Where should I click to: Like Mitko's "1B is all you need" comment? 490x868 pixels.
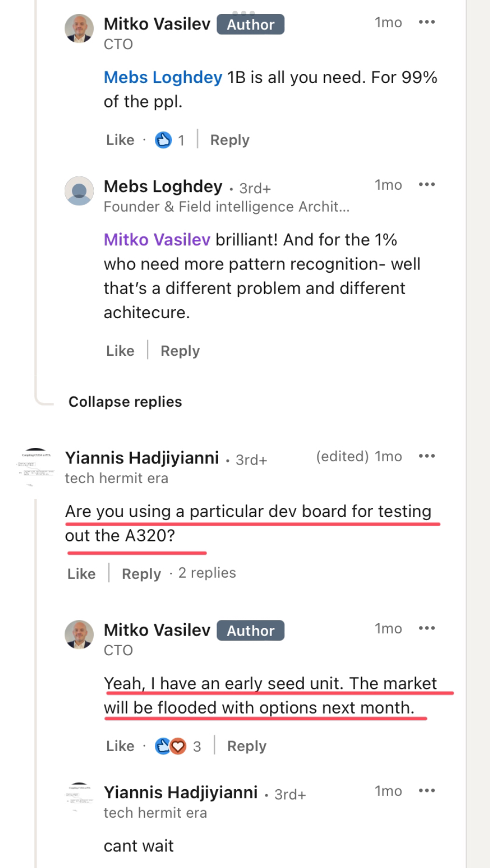[120, 140]
